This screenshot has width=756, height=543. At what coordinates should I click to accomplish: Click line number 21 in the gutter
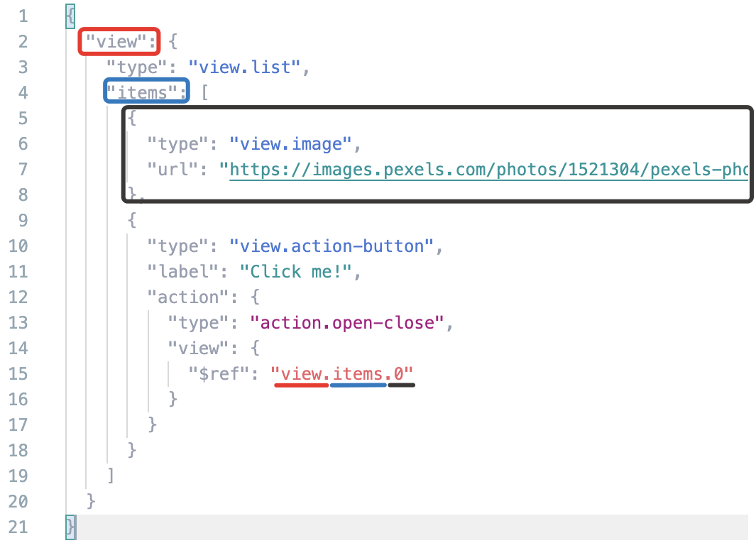[19, 527]
